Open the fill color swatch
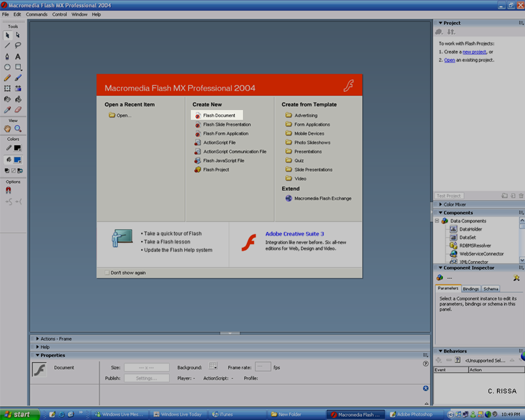The width and height of the screenshot is (525, 420). 18,160
